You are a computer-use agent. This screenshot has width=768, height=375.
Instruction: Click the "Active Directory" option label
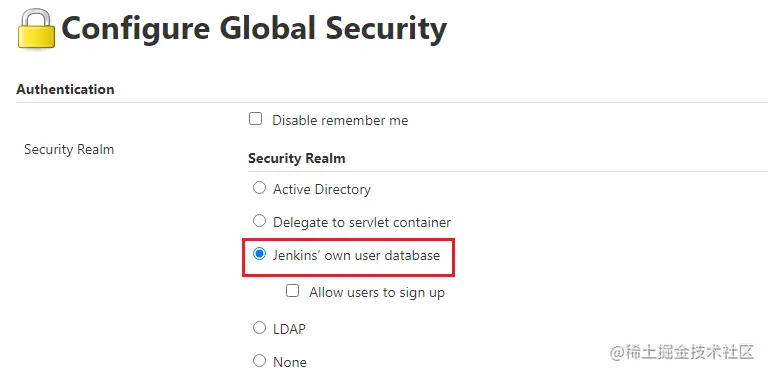(x=322, y=189)
